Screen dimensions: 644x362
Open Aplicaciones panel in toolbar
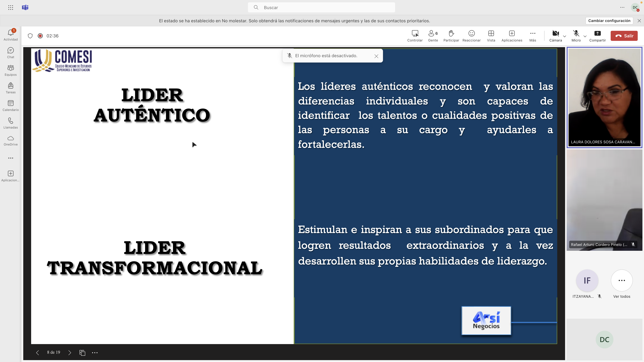pos(512,35)
